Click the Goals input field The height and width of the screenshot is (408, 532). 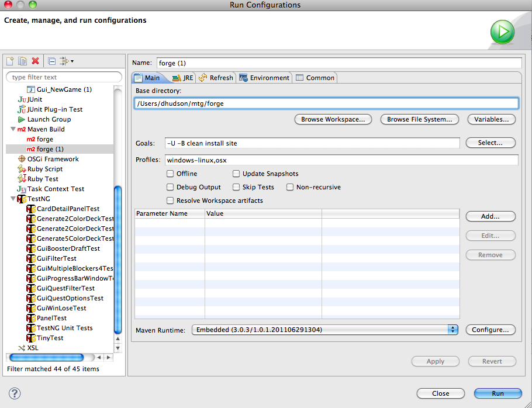click(x=312, y=143)
